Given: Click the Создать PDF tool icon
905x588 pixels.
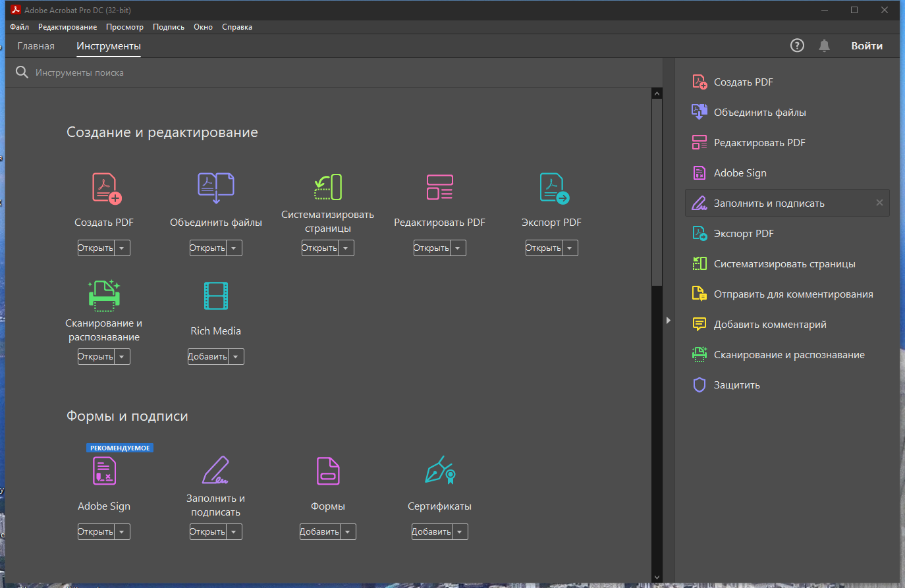Looking at the screenshot, I should (106, 188).
